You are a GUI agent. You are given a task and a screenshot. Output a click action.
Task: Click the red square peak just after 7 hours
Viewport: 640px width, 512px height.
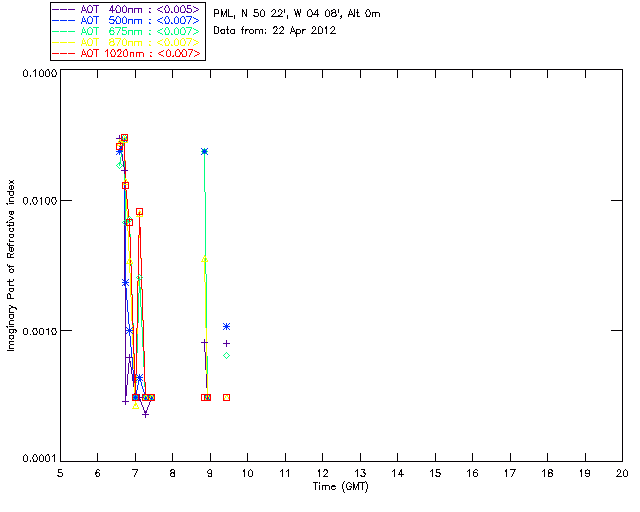tap(139, 211)
